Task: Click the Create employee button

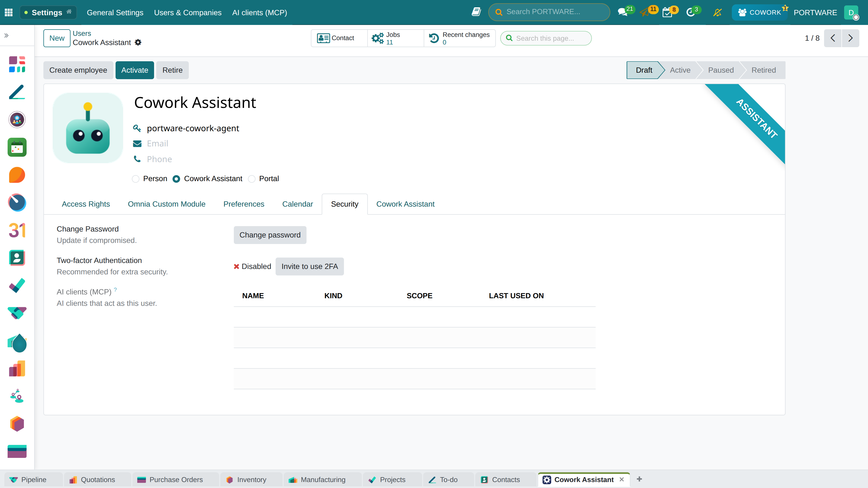Action: [78, 70]
